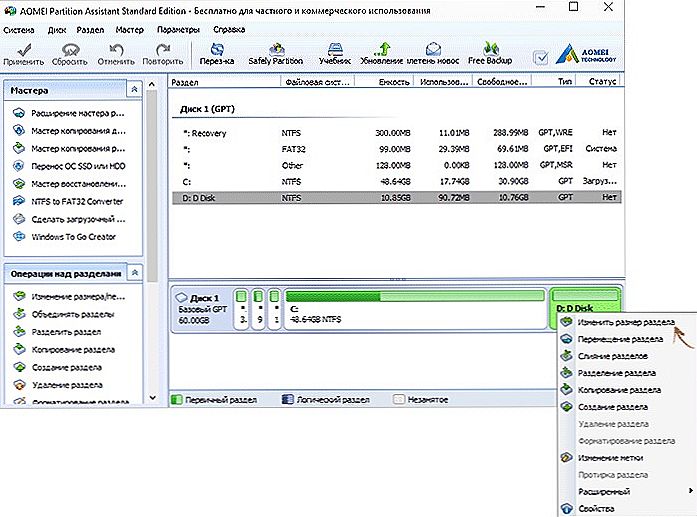This screenshot has width=697, height=517.
Task: Choose Копирование раздела in context menu
Action: point(627,390)
